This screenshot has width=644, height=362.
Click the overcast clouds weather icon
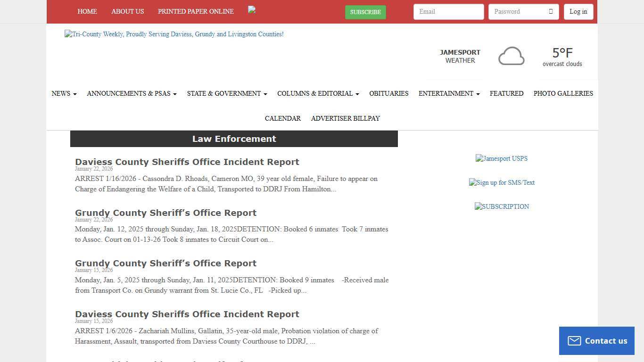tap(511, 55)
